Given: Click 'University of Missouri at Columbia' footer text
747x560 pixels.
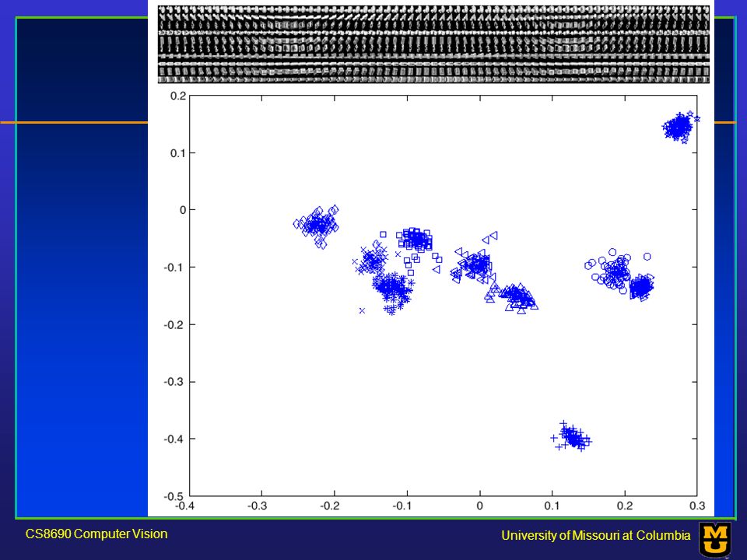Looking at the screenshot, I should click(595, 535).
